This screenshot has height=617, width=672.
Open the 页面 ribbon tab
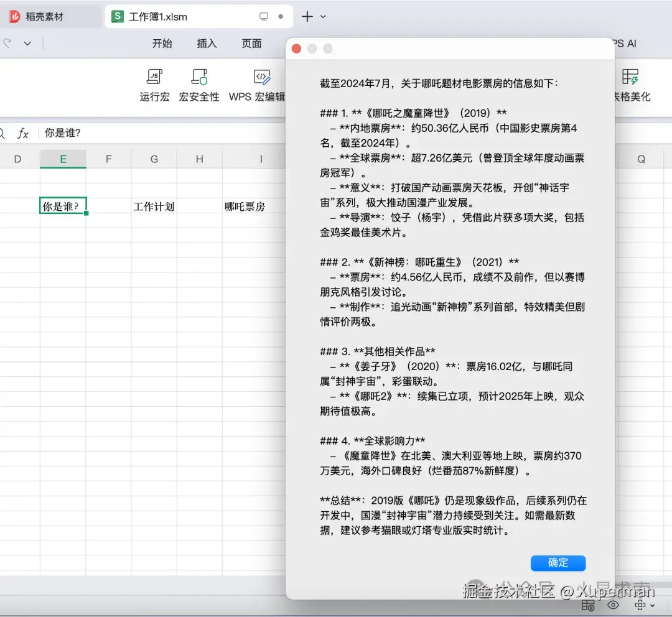251,44
